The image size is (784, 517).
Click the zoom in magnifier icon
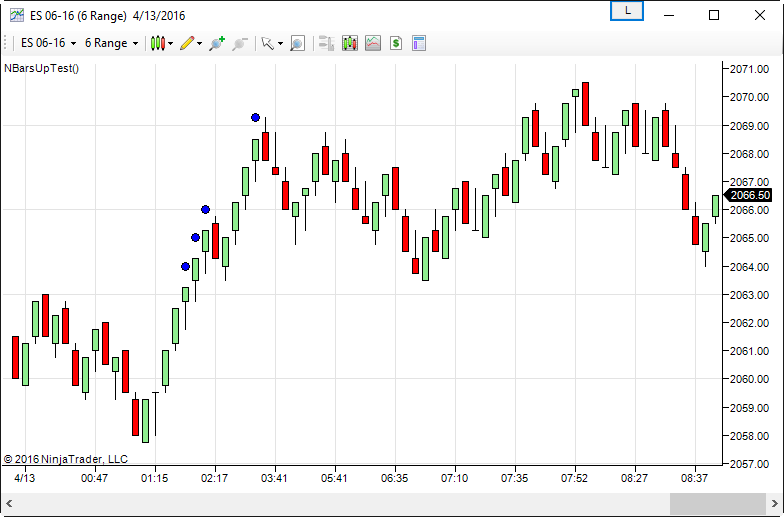pos(217,44)
